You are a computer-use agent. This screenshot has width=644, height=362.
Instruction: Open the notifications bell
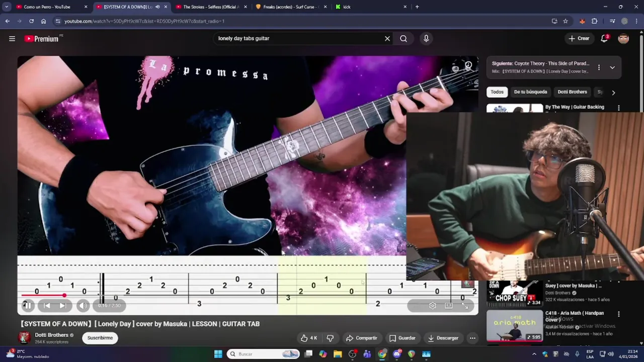604,39
